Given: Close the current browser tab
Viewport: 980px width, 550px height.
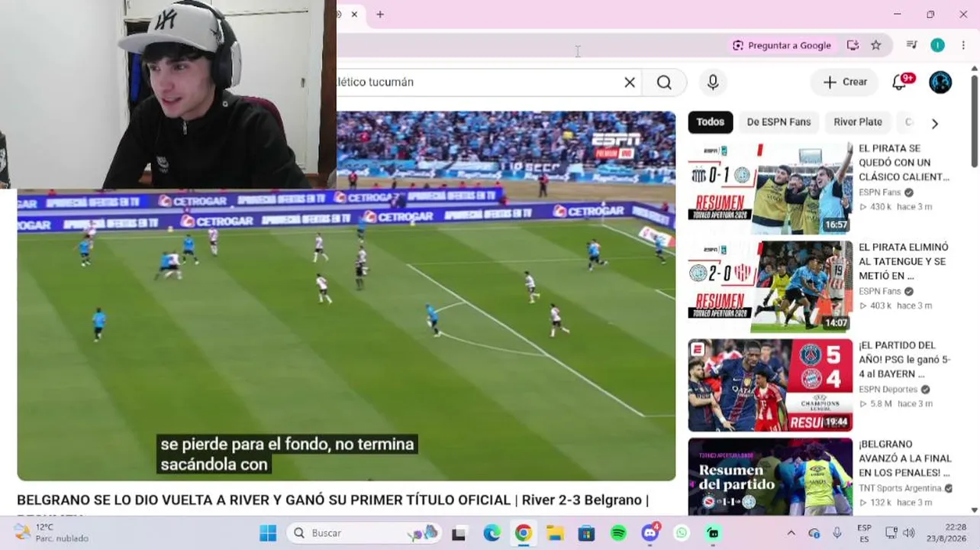Looking at the screenshot, I should [x=354, y=15].
